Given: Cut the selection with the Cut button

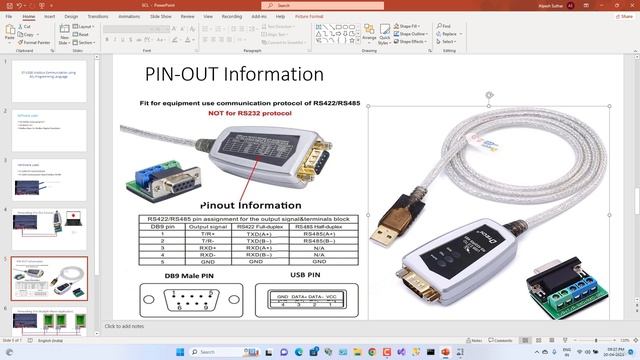Looking at the screenshot, I should tap(24, 27).
